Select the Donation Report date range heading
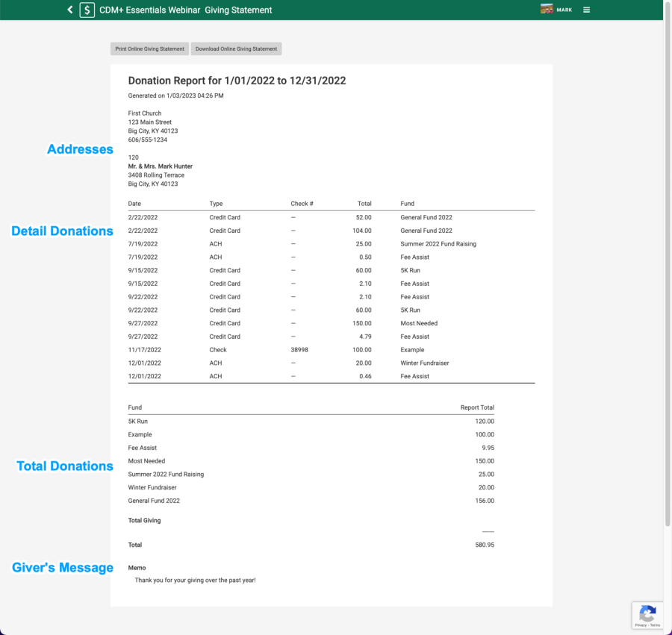Screen dimensions: 672x635 tap(237, 81)
